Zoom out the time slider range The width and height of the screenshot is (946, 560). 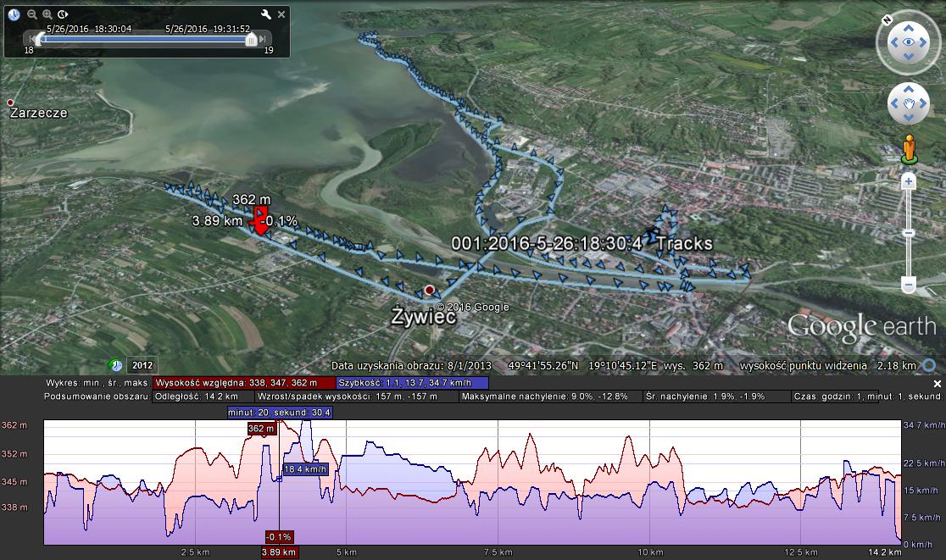point(32,14)
